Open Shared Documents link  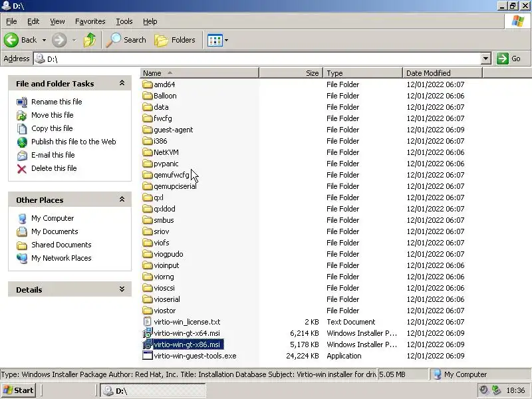click(61, 245)
